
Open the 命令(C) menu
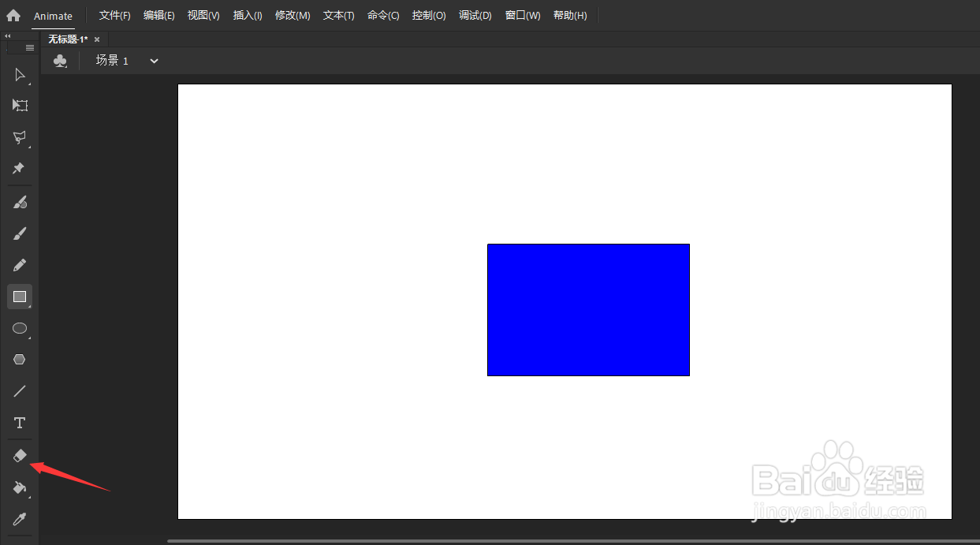[x=383, y=16]
